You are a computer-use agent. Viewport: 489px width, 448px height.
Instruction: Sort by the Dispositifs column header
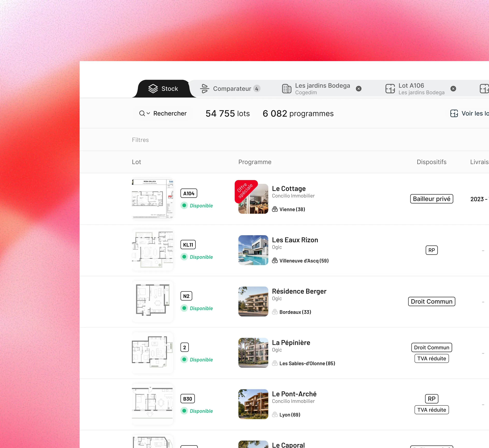[432, 162]
